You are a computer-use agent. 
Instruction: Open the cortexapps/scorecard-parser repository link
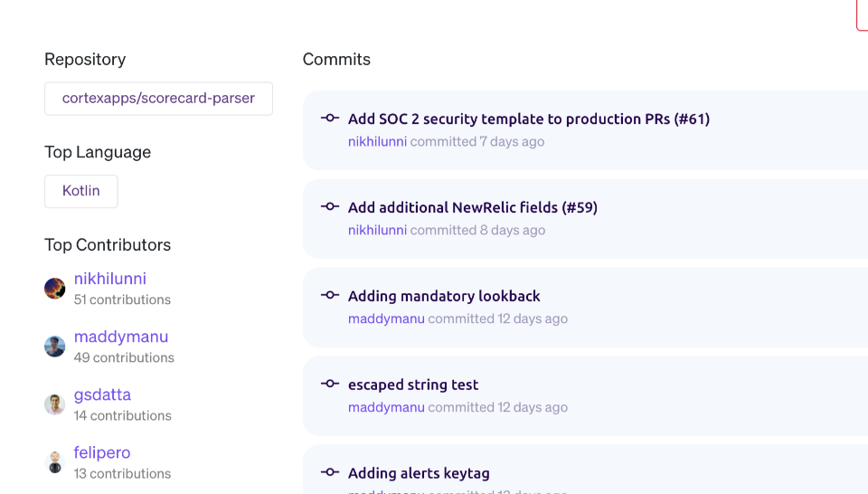tap(158, 99)
